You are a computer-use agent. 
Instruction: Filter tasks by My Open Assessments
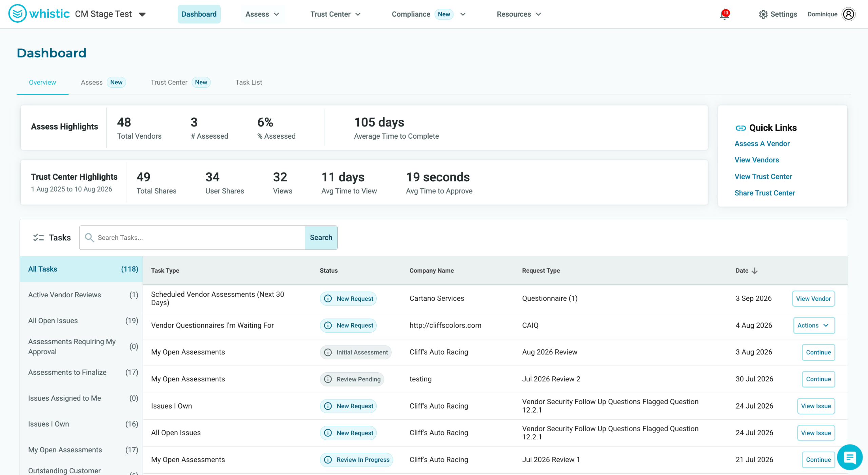coord(81,450)
